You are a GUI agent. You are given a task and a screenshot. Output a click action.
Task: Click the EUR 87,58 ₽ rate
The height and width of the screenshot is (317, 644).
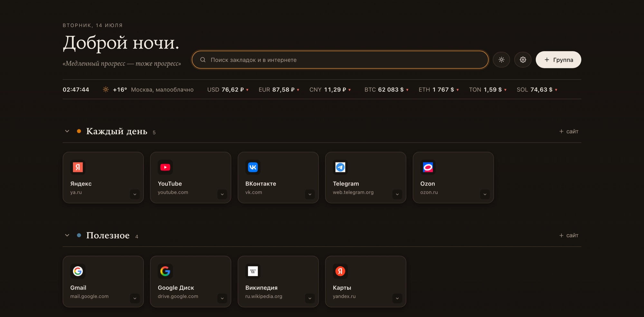[279, 90]
